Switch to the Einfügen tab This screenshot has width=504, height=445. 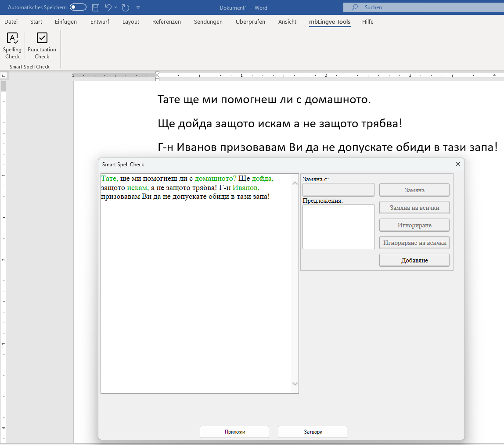point(65,22)
